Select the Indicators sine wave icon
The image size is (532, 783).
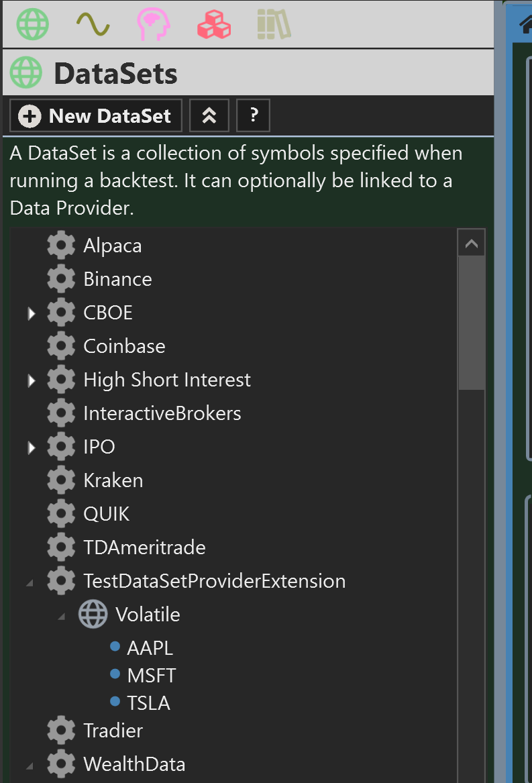93,24
